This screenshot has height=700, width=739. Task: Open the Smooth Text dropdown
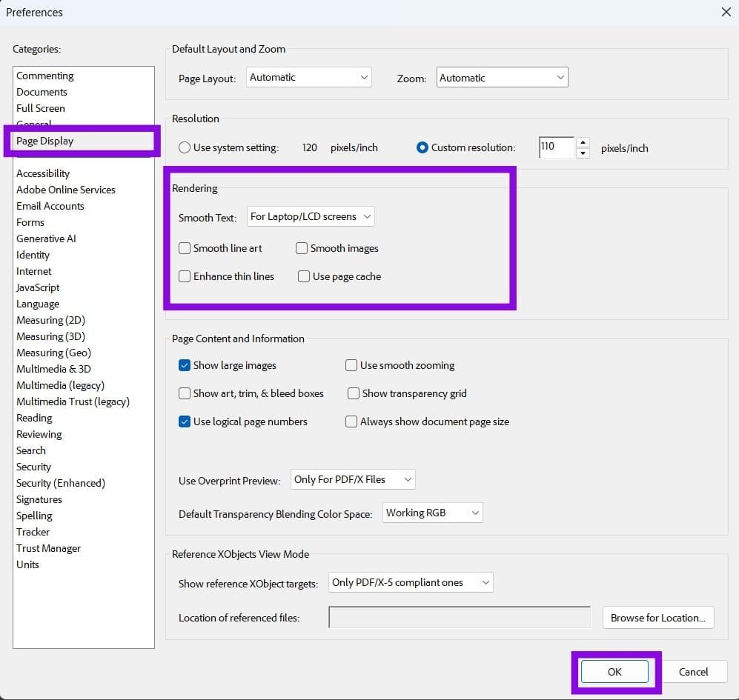[x=311, y=216]
